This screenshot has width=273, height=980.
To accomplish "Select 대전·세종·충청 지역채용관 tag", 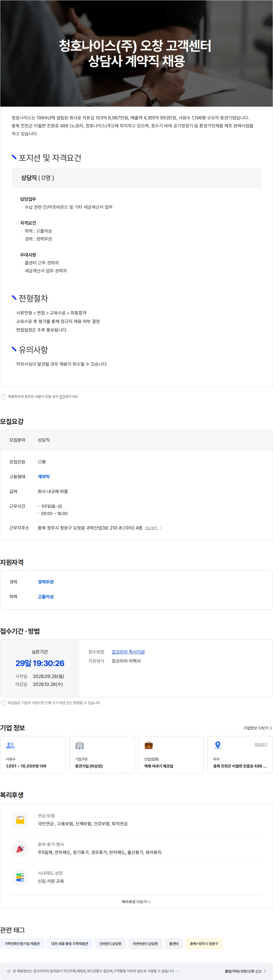I will [x=70, y=944].
